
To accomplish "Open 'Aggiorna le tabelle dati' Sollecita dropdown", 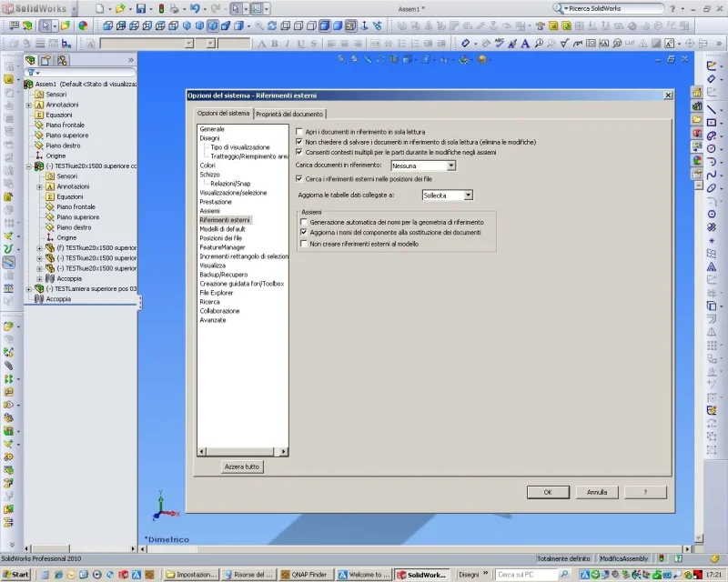I will click(x=469, y=196).
